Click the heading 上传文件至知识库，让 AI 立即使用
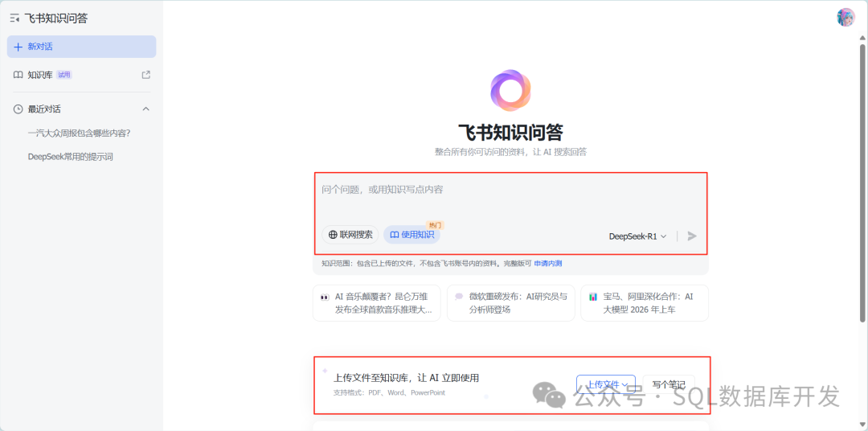Screen dimensions: 868x431 pos(407,378)
